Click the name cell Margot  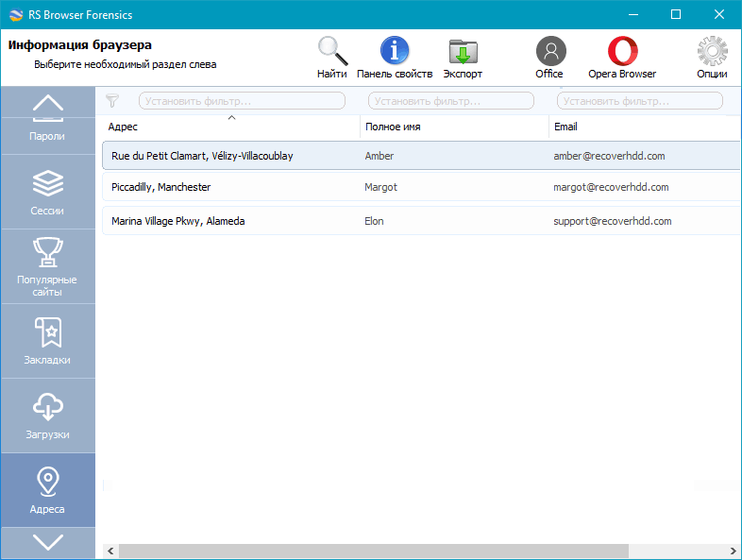tap(380, 187)
